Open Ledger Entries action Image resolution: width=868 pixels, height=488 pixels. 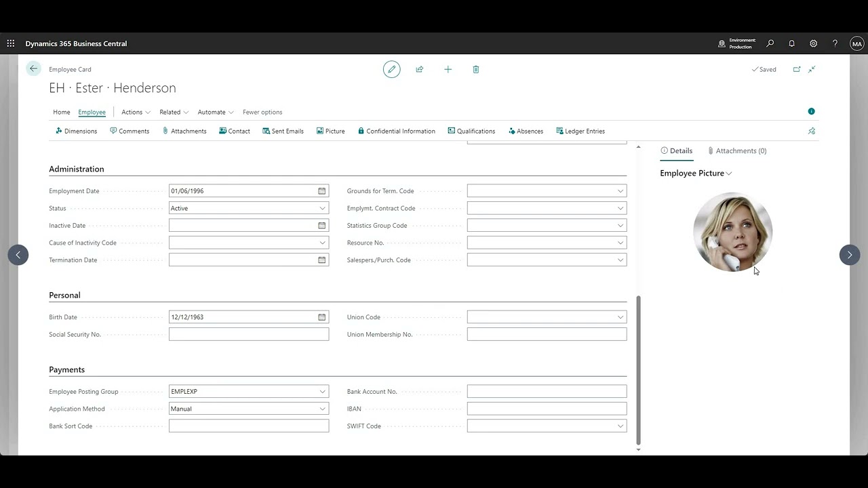pyautogui.click(x=580, y=131)
